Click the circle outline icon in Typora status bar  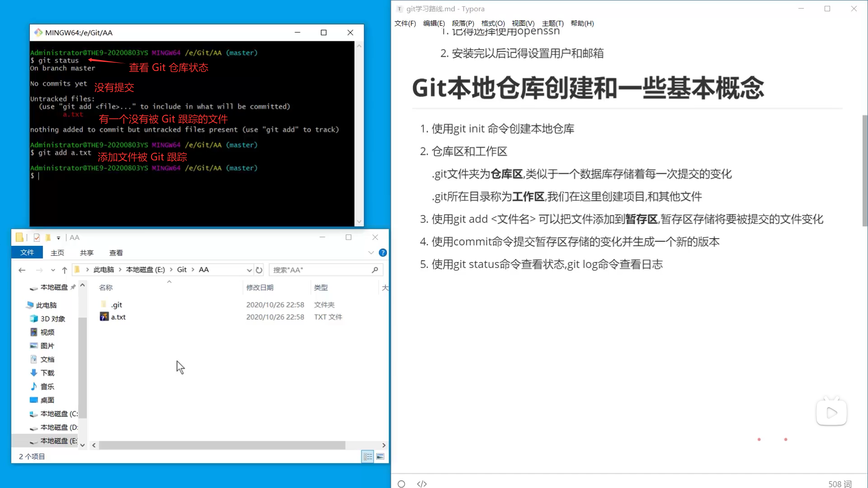click(401, 483)
